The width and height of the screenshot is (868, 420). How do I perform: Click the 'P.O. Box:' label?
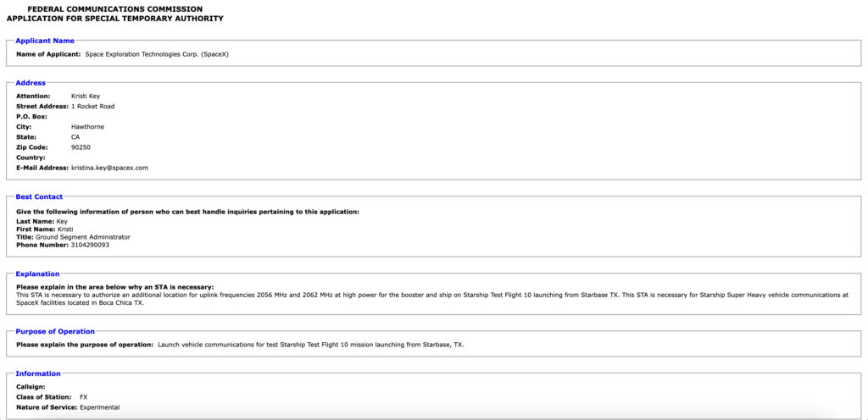coord(31,117)
